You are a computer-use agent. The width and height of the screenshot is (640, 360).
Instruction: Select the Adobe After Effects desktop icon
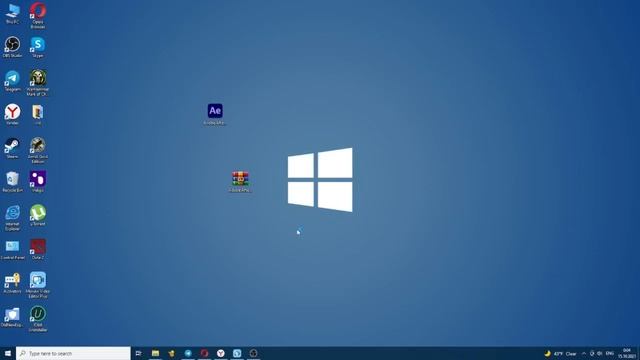[215, 114]
